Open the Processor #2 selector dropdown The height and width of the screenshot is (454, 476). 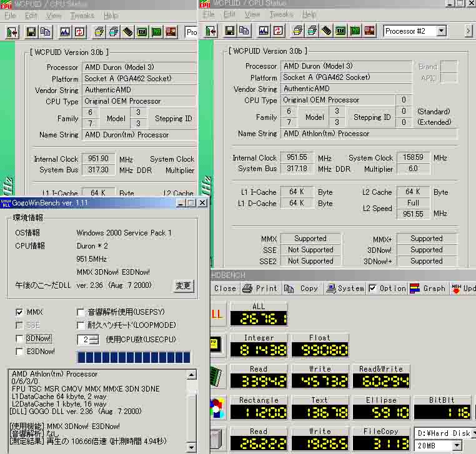(442, 31)
